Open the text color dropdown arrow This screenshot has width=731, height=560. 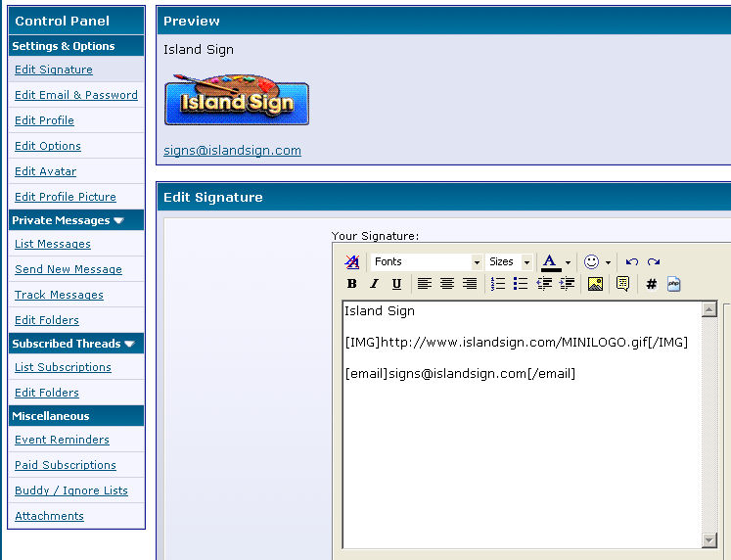(568, 262)
